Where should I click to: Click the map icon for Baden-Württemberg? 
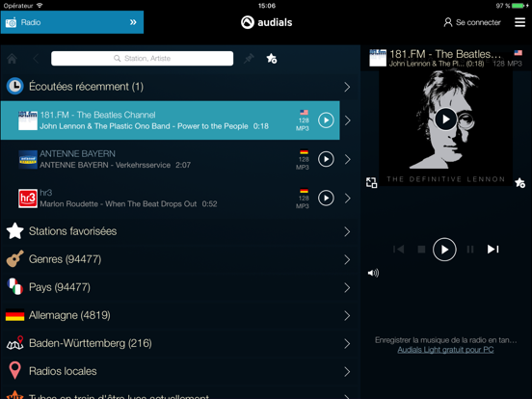click(x=14, y=343)
